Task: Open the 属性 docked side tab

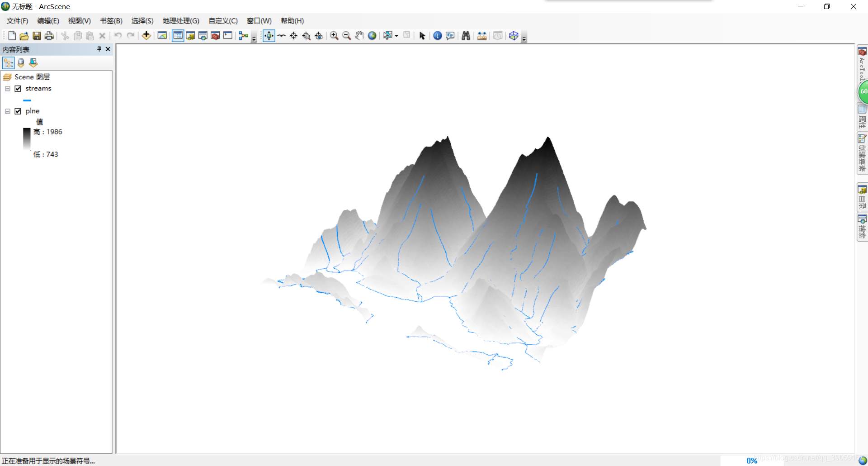Action: click(862, 117)
